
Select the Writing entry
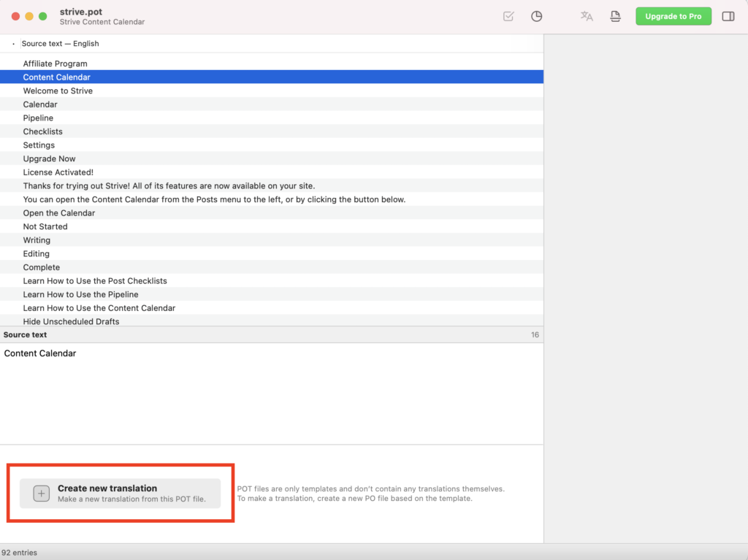[x=272, y=240]
